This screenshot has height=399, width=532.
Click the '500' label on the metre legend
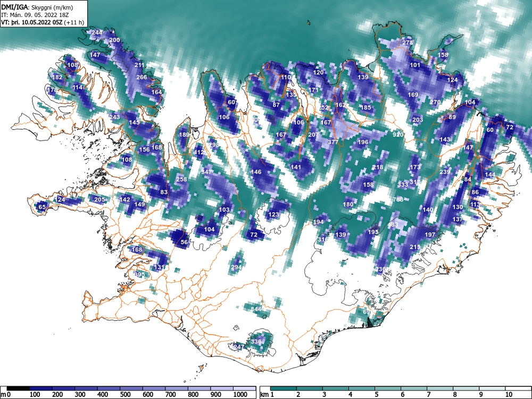tap(125, 395)
